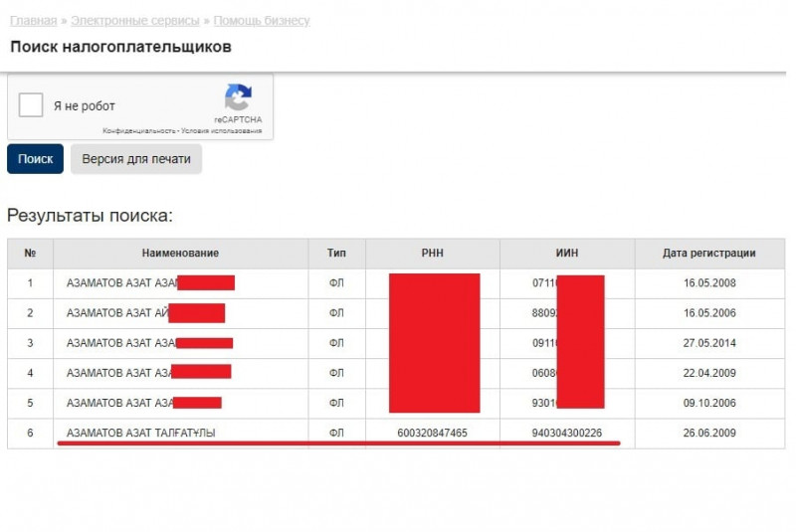Image resolution: width=796 pixels, height=532 pixels.
Task: Open reCAPTCHA "Конфиденциальность" link
Action: [138, 131]
